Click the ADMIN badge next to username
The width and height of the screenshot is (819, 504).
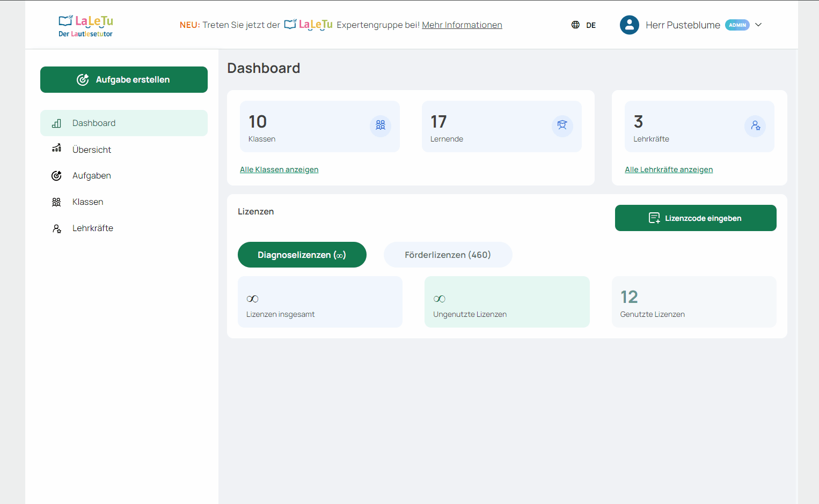pyautogui.click(x=737, y=25)
